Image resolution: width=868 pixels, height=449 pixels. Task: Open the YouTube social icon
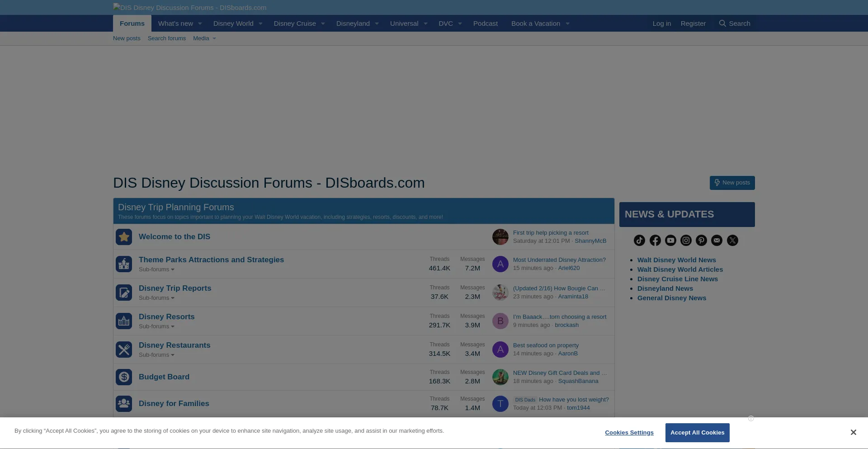(670, 241)
